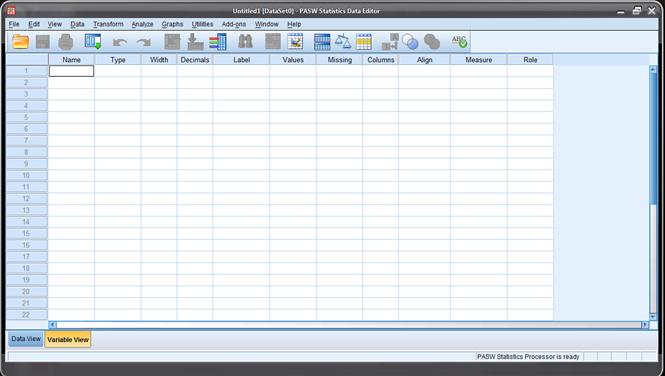
Task: Select the Variable View tab
Action: (68, 340)
